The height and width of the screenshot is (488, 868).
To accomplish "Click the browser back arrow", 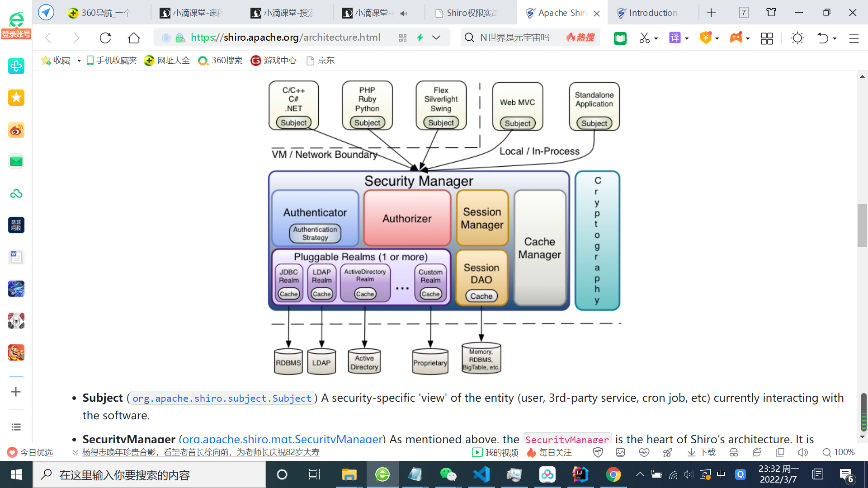I will (48, 38).
